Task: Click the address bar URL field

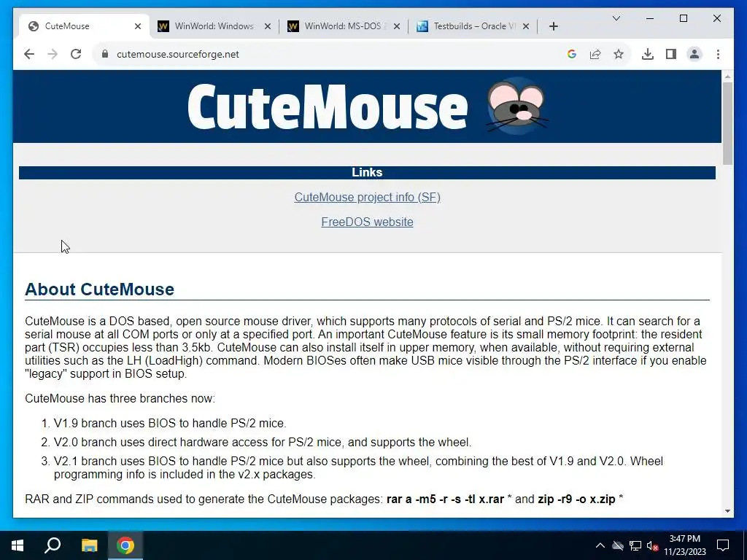Action: pos(333,54)
